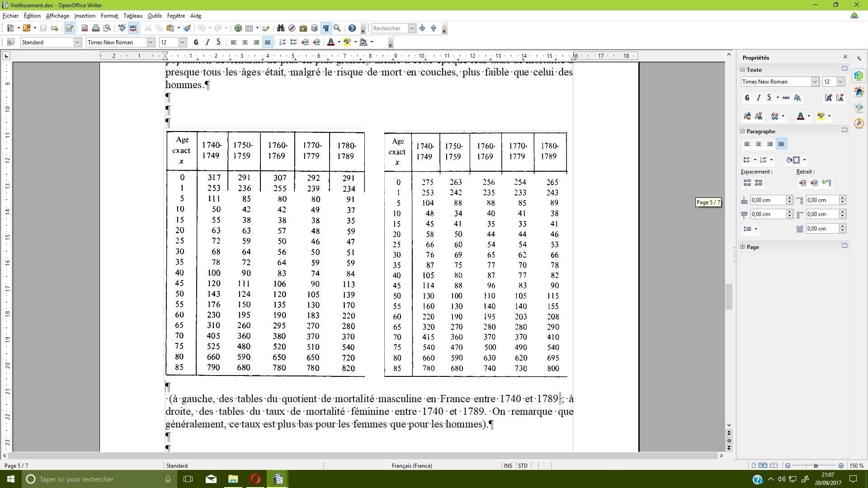Click the Français (France) language in status bar

pos(411,465)
